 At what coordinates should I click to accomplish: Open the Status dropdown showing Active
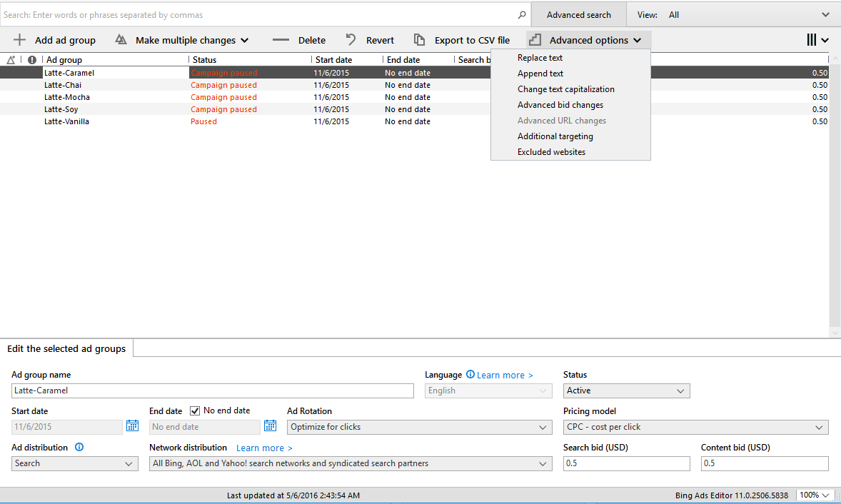[626, 390]
